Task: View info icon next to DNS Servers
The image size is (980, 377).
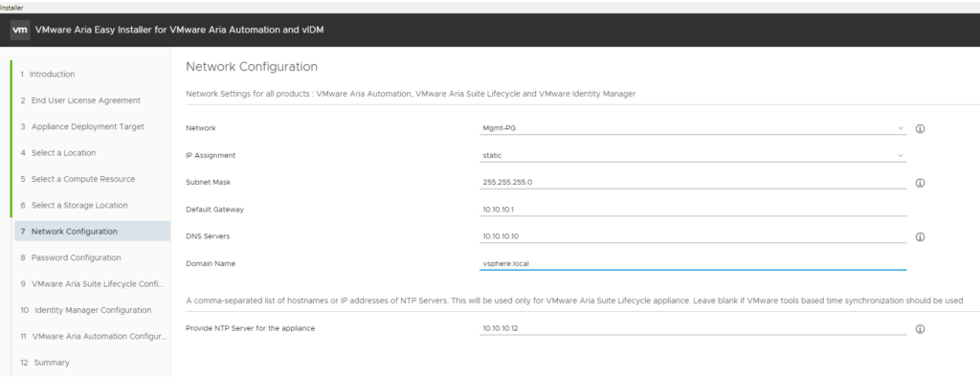Action: tap(920, 237)
